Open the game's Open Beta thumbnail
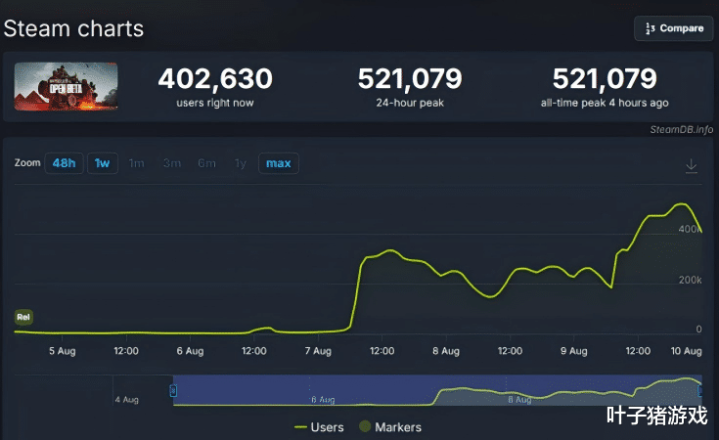 pyautogui.click(x=66, y=86)
